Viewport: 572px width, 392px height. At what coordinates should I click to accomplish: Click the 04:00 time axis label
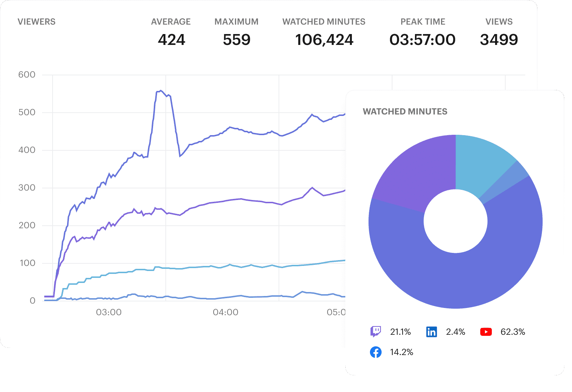226,312
